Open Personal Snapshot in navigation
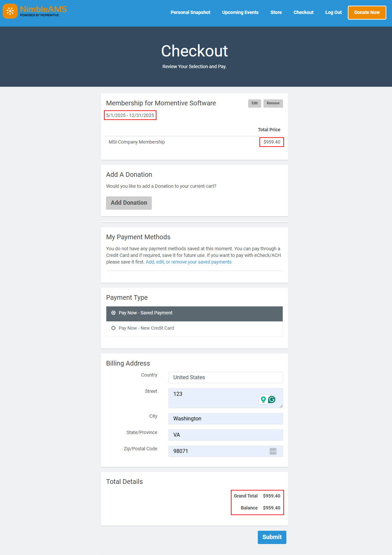 point(190,13)
